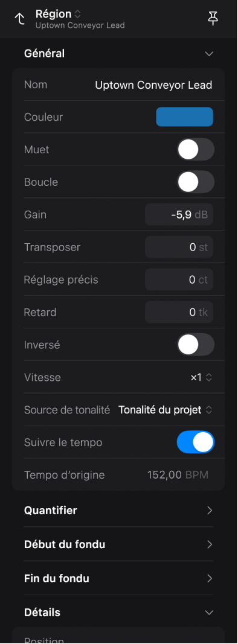
Task: Click the Retard ticks field
Action: pos(179,312)
